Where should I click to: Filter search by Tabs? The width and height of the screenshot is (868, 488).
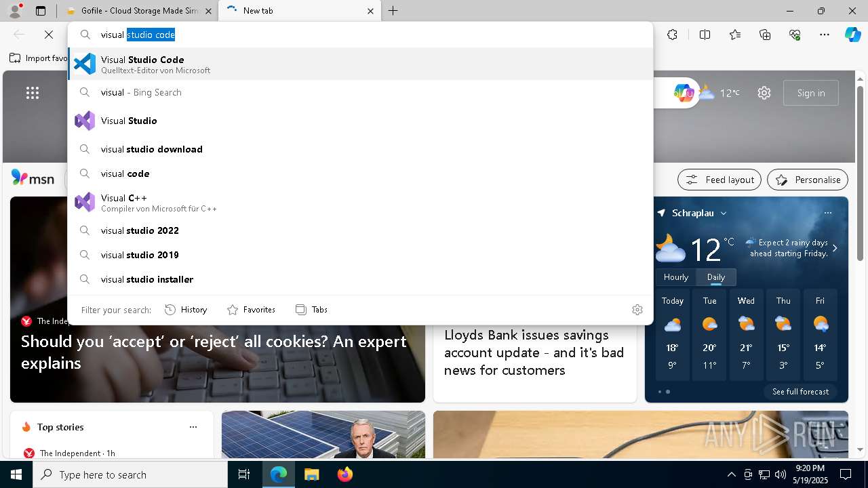tap(312, 310)
